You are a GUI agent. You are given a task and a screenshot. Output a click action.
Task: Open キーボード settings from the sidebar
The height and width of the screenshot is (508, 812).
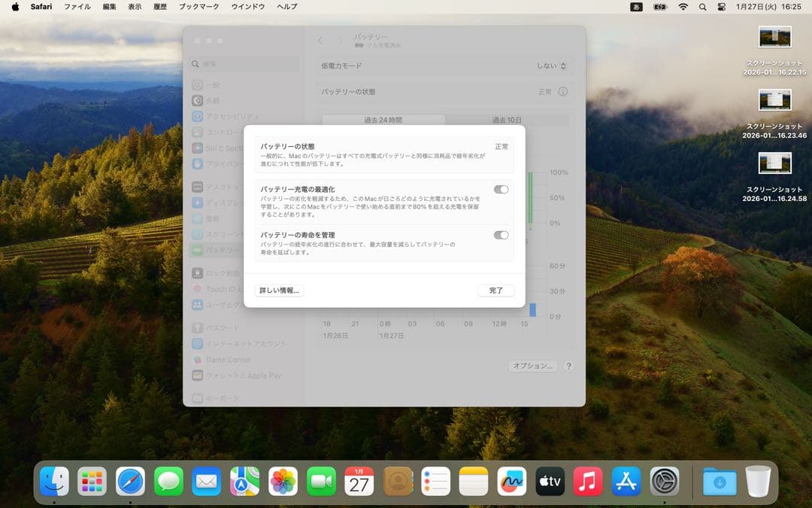(222, 397)
